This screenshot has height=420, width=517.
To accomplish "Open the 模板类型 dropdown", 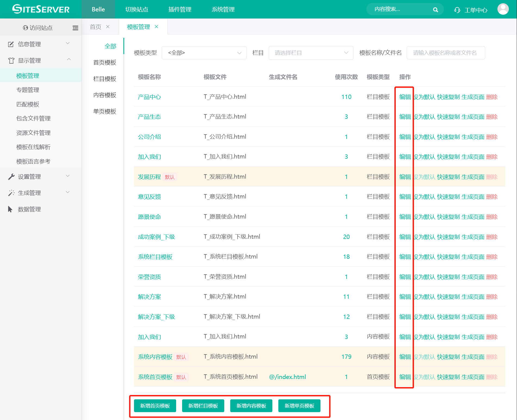I will click(x=204, y=53).
